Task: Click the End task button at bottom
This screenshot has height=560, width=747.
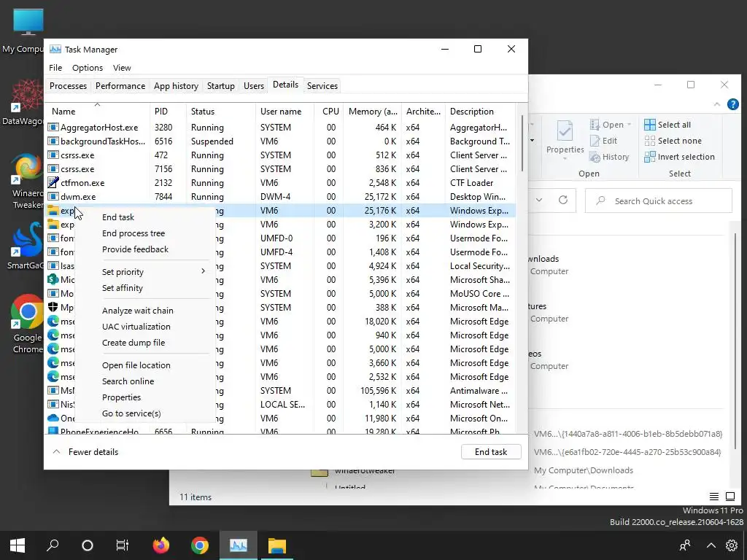Action: pos(491,451)
